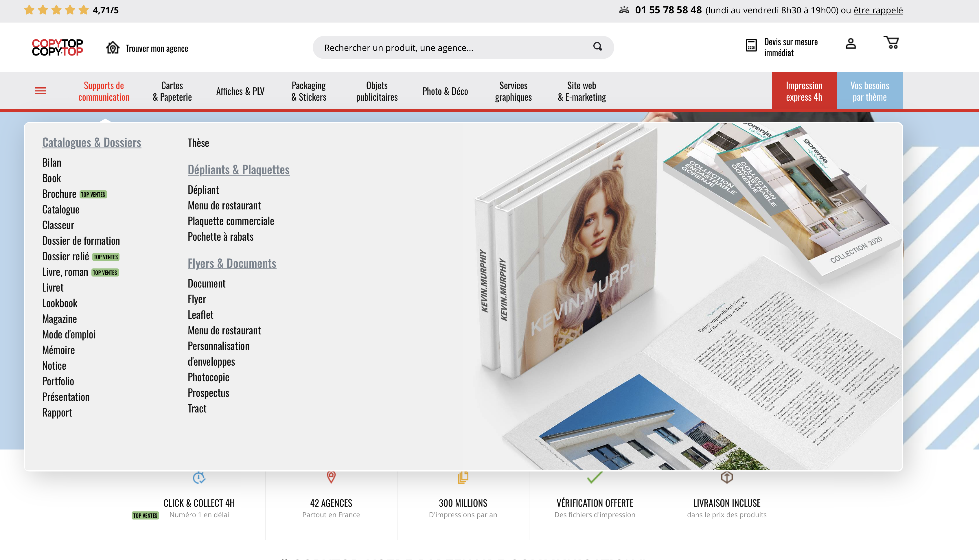Click the Click & Collect clock icon

click(199, 477)
